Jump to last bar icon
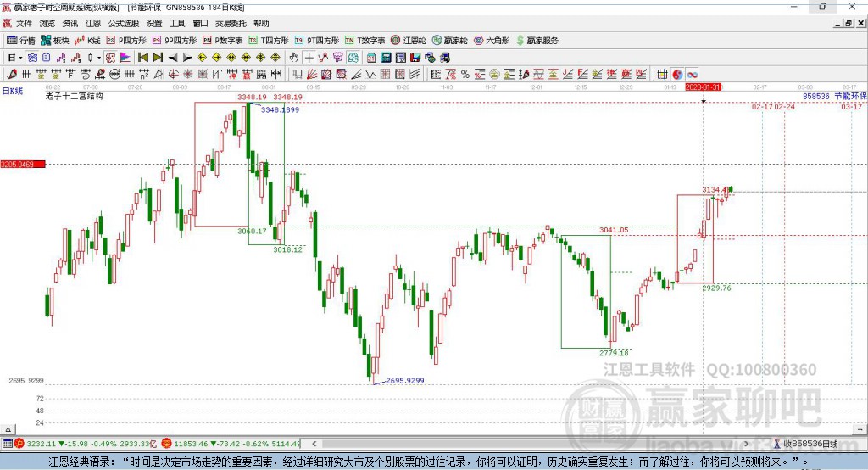Viewport: 868px width, 470px height. pyautogui.click(x=158, y=57)
